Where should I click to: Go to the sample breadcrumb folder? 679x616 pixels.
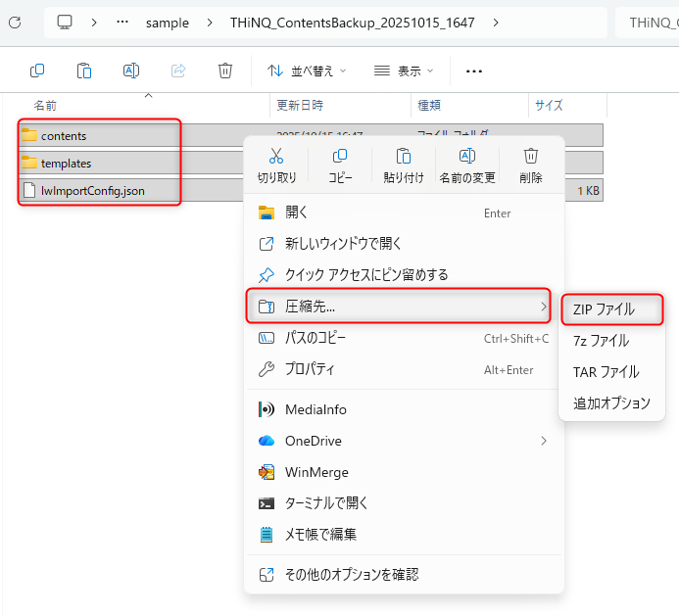tap(168, 23)
